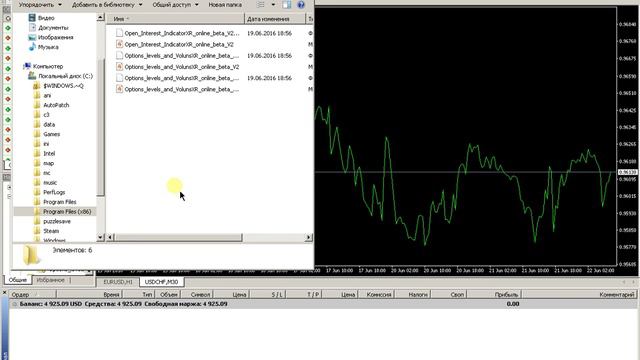Open the ini folder in tree
This screenshot has width=640, height=360.
click(46, 144)
